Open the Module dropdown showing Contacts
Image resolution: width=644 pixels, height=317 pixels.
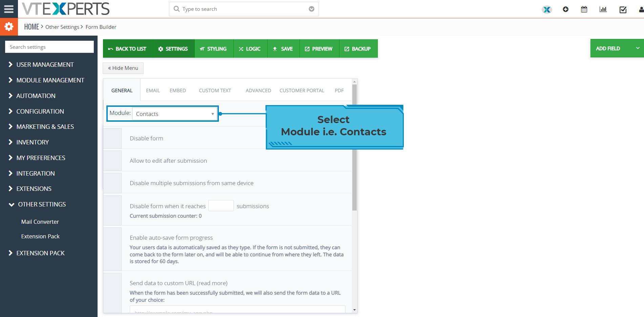coord(174,114)
